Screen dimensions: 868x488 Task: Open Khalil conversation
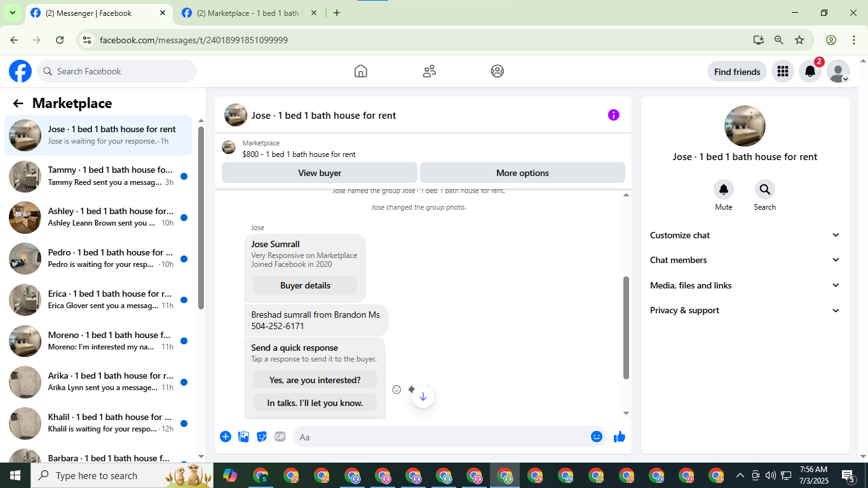(x=98, y=423)
